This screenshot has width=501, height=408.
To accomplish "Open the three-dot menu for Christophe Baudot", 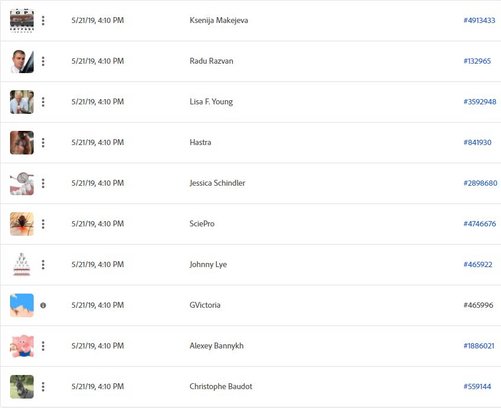I will tap(43, 387).
